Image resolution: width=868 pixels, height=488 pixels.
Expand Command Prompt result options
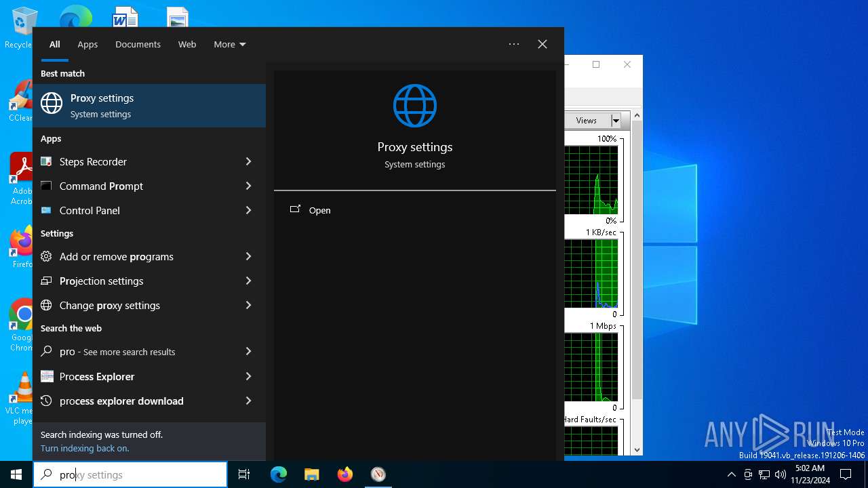[248, 186]
